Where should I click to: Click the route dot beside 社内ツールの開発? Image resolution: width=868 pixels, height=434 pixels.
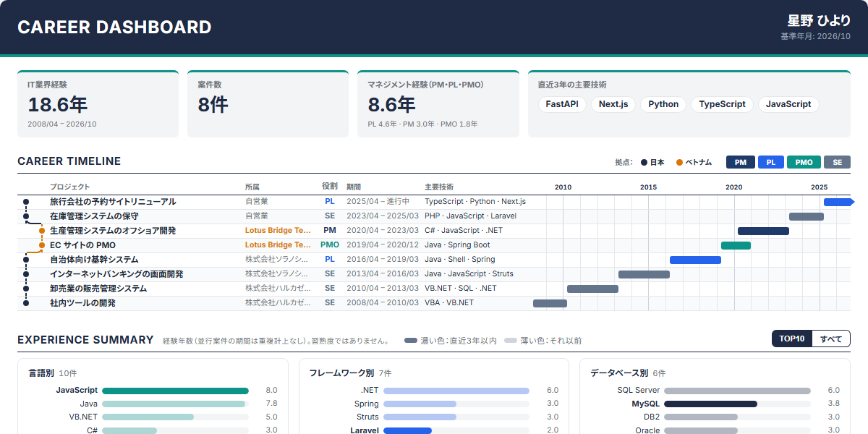point(26,303)
